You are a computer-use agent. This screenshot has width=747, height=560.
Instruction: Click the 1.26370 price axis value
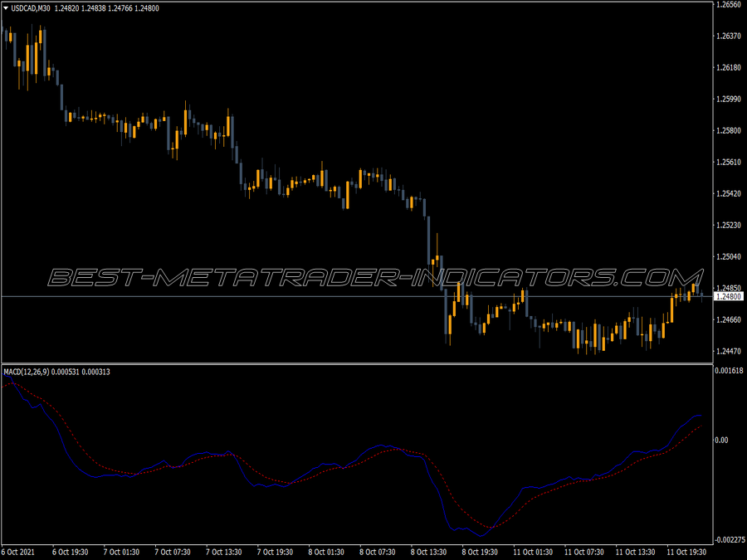729,37
